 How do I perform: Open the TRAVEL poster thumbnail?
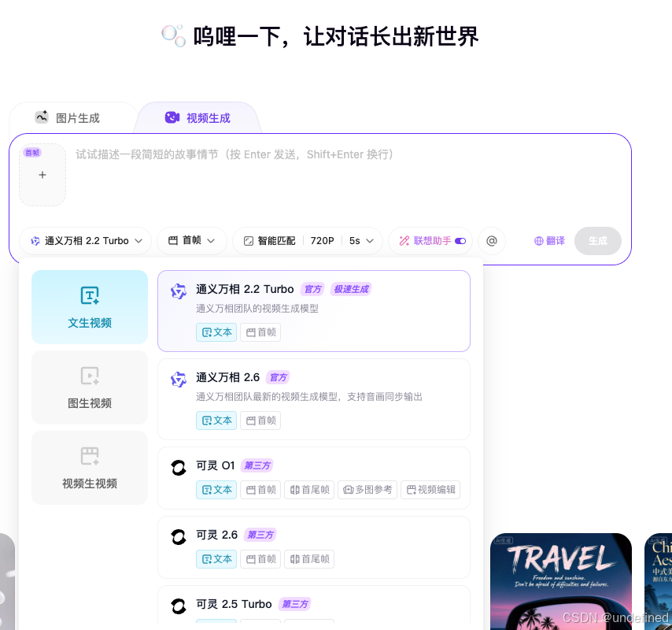560,581
